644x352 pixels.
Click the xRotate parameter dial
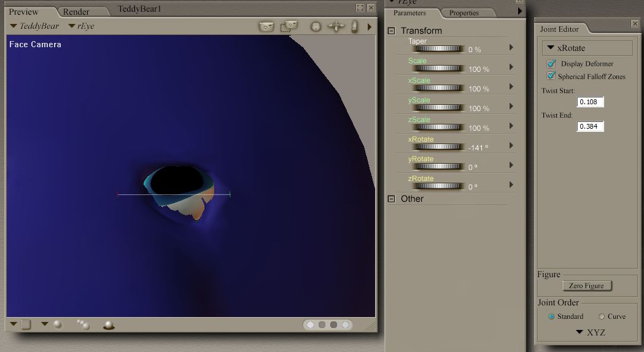pyautogui.click(x=437, y=147)
